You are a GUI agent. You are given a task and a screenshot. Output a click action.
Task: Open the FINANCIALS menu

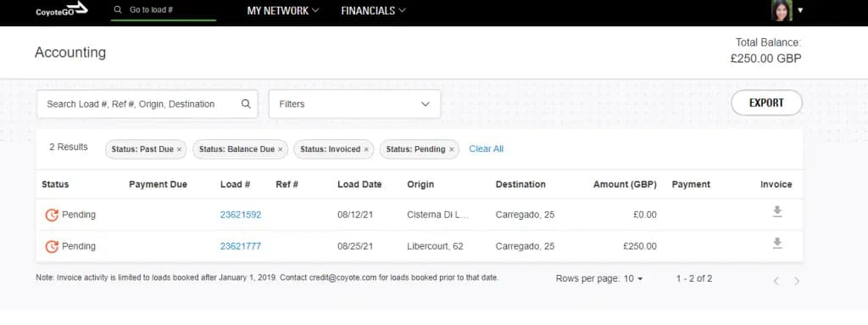click(x=373, y=10)
